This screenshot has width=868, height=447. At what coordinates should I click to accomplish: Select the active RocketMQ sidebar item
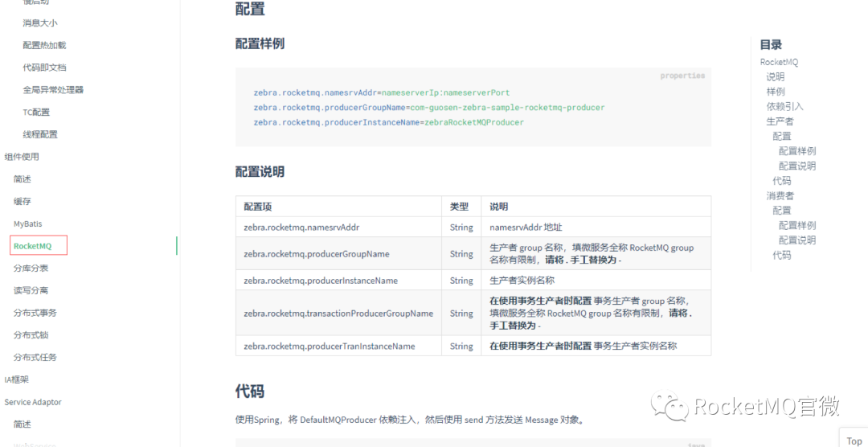[33, 246]
